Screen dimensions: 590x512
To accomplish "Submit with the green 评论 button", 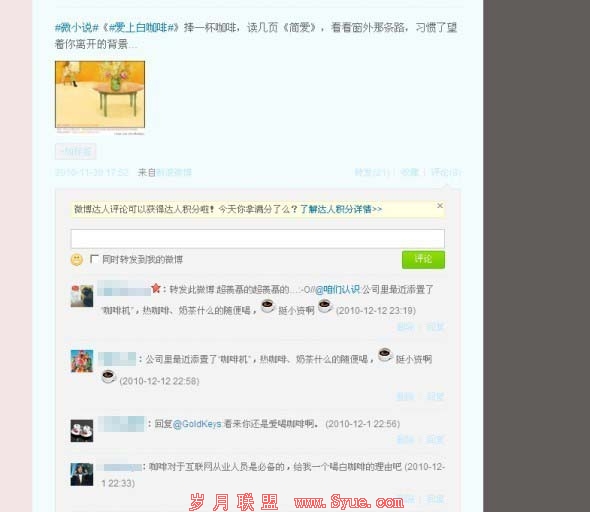I will 423,260.
